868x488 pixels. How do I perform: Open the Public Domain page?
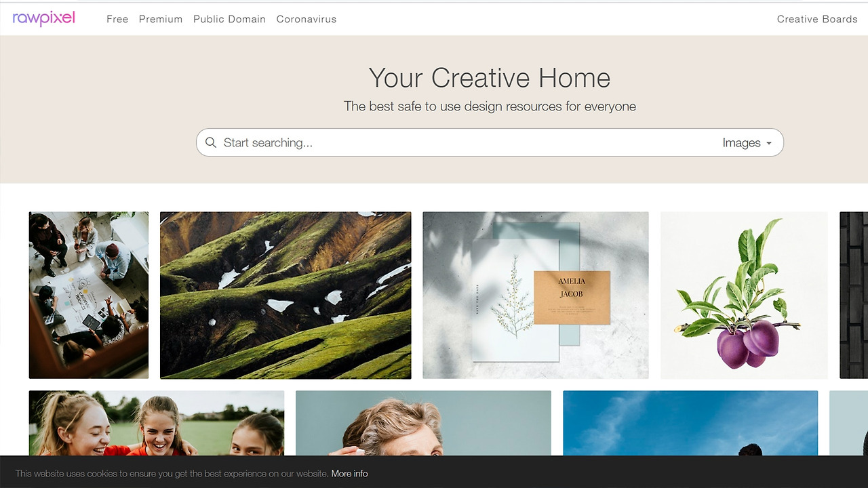click(229, 19)
